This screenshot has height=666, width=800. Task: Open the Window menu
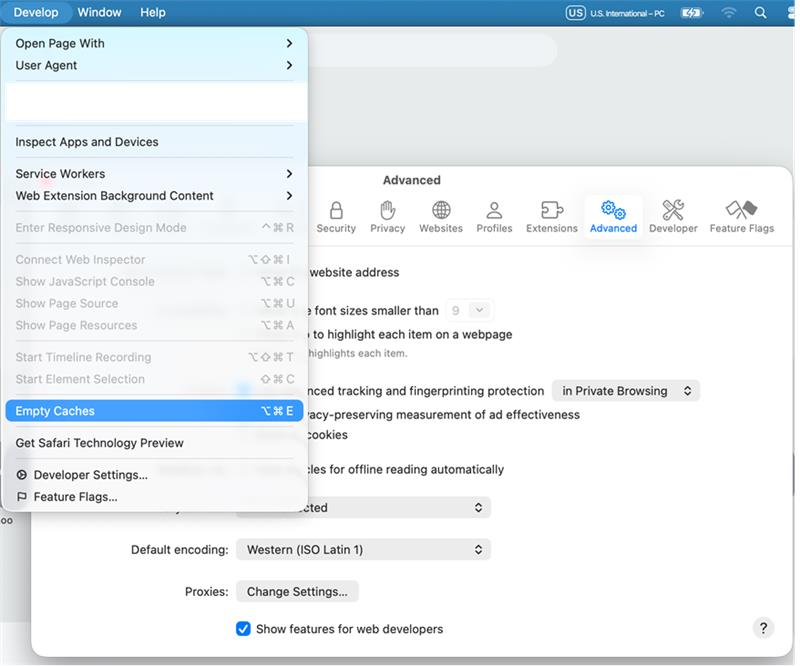[99, 13]
